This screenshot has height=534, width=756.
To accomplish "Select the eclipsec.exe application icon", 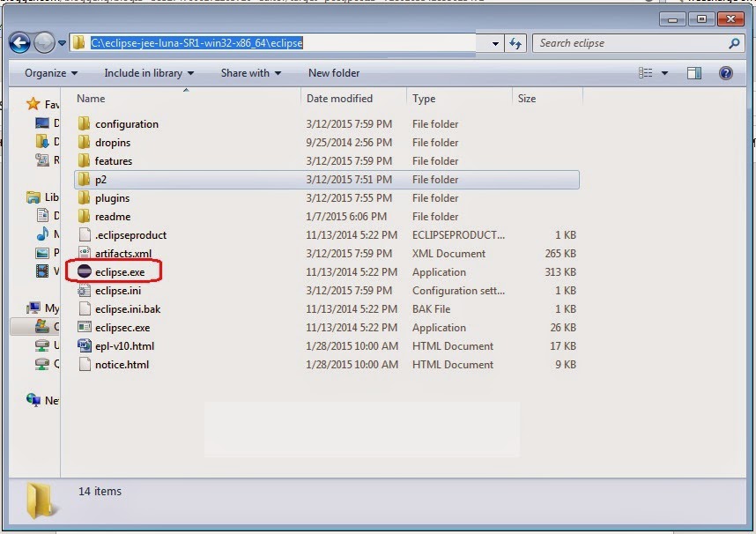I will [x=85, y=327].
